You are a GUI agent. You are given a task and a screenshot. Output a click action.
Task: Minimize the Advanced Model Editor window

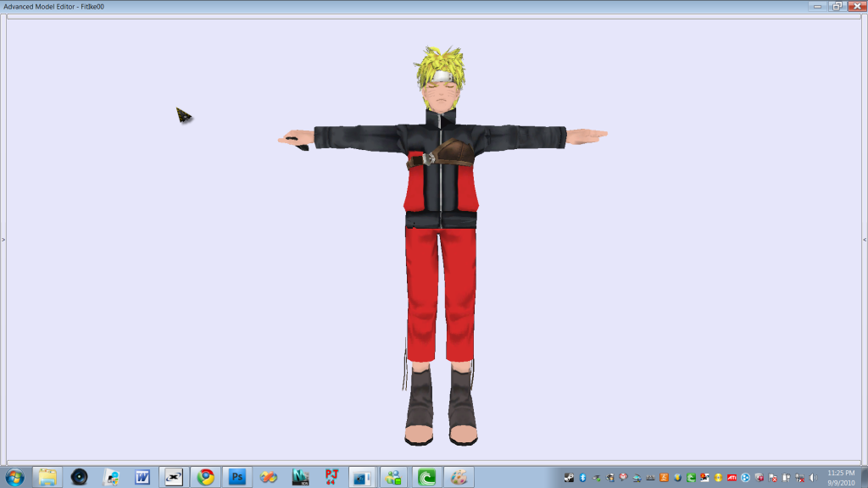coord(817,6)
